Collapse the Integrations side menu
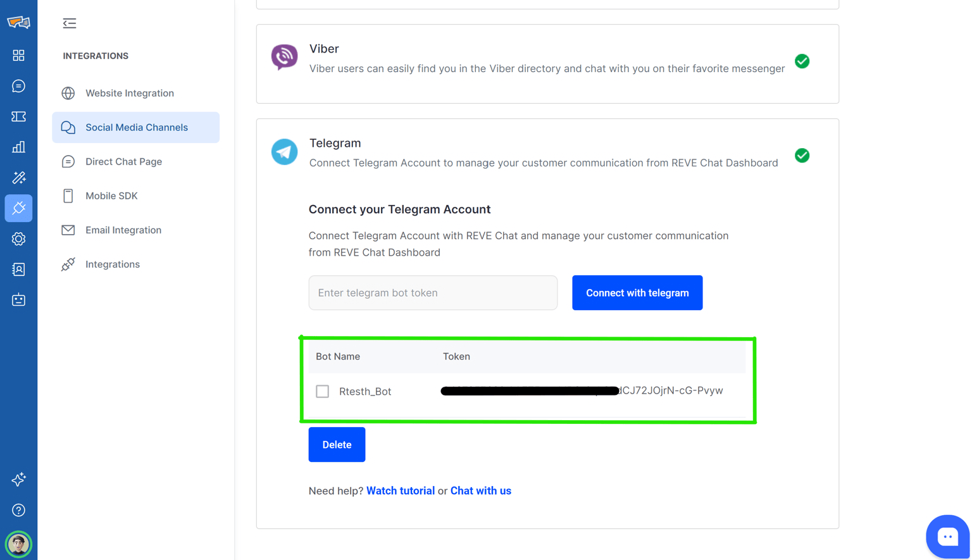The width and height of the screenshot is (972, 560). [x=70, y=23]
